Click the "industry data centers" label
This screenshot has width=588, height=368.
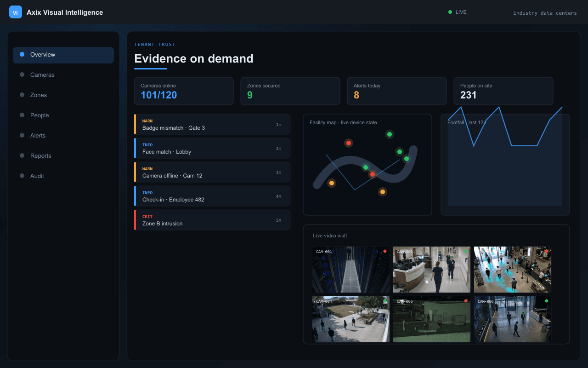tap(545, 13)
